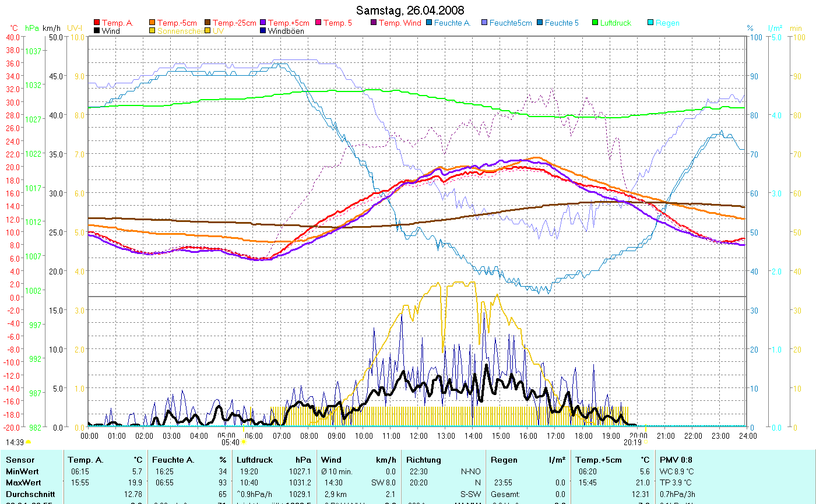Click the 20:19 sunset time marker
816x504 pixels.
pyautogui.click(x=632, y=443)
